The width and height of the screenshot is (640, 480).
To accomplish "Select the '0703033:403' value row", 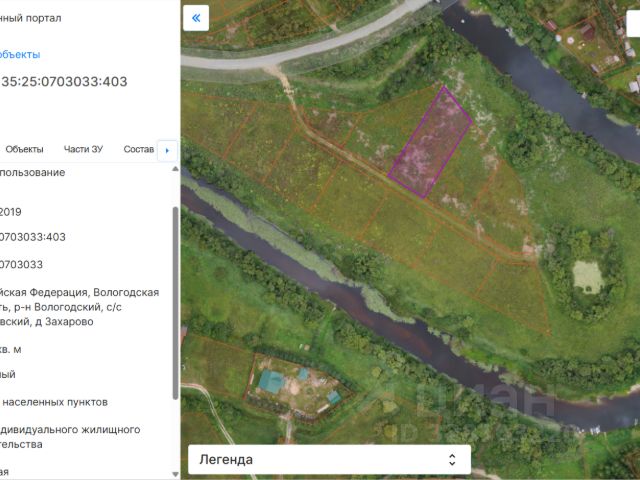I will point(33,237).
